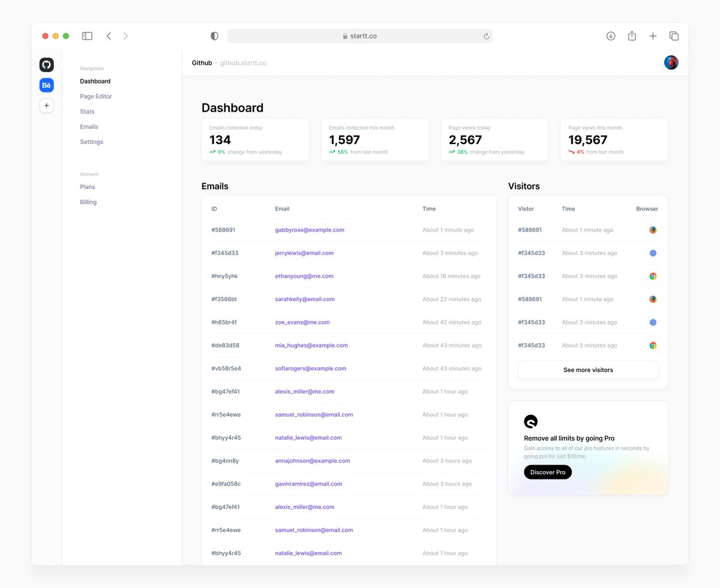Click the Emails collected this month card
Screen dimensions: 720x588
(x=375, y=140)
